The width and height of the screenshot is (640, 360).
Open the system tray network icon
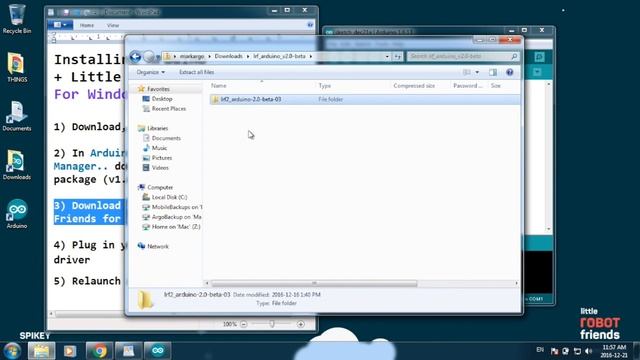point(577,351)
